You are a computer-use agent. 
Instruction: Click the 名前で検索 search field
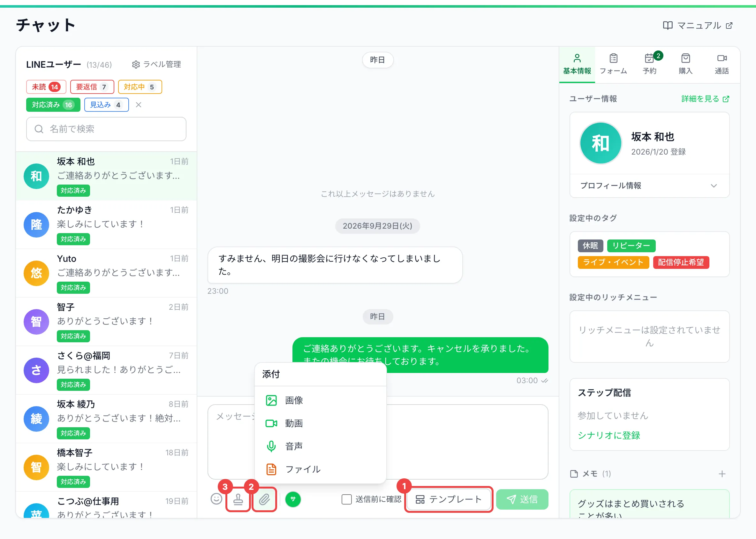pyautogui.click(x=106, y=129)
